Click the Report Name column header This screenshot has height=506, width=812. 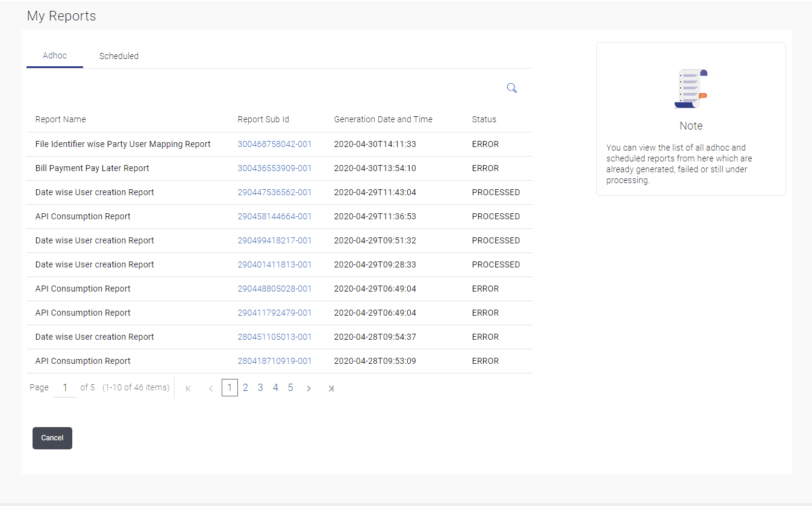(x=60, y=119)
